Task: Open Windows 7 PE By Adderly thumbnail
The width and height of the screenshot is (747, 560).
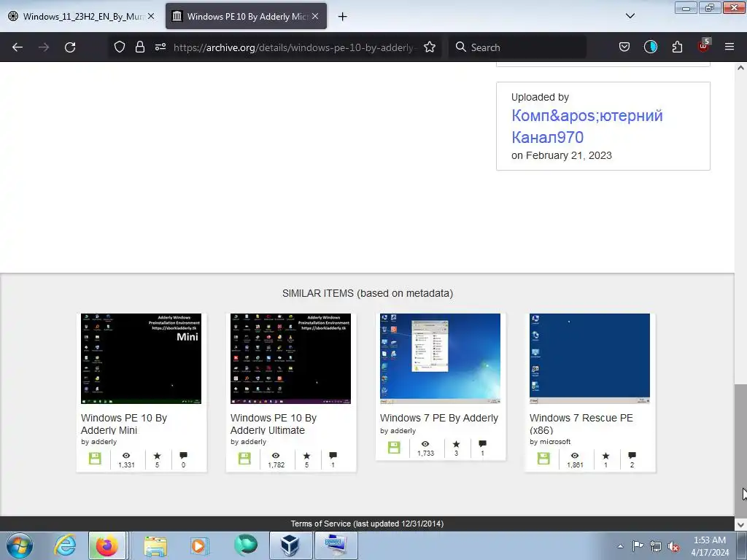Action: [440, 359]
